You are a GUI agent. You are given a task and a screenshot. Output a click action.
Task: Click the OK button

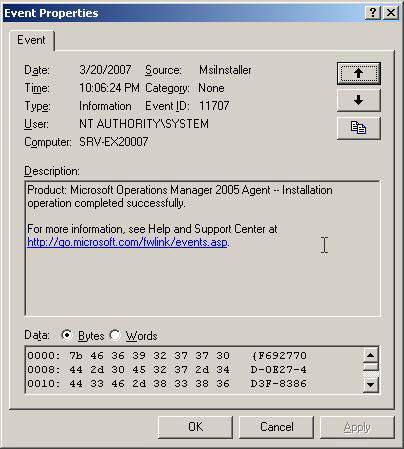click(195, 427)
